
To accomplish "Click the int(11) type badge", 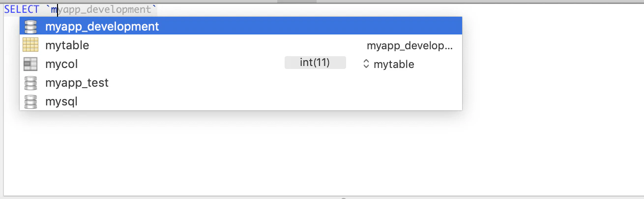I will (x=315, y=63).
